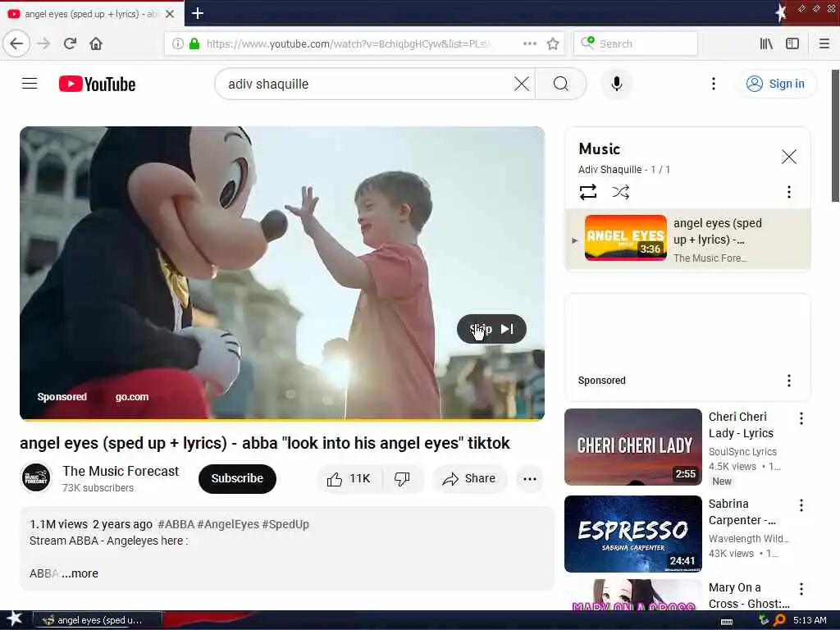Close the Music playlist panel
The image size is (840, 630).
click(x=788, y=157)
